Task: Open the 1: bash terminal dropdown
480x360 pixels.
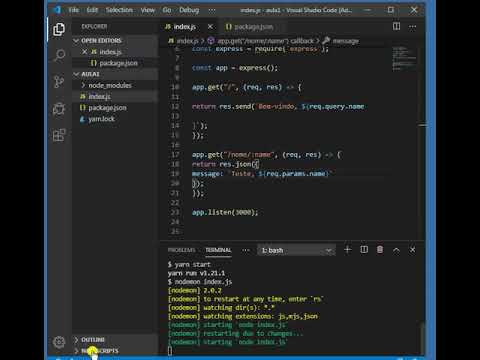Action: (297, 250)
